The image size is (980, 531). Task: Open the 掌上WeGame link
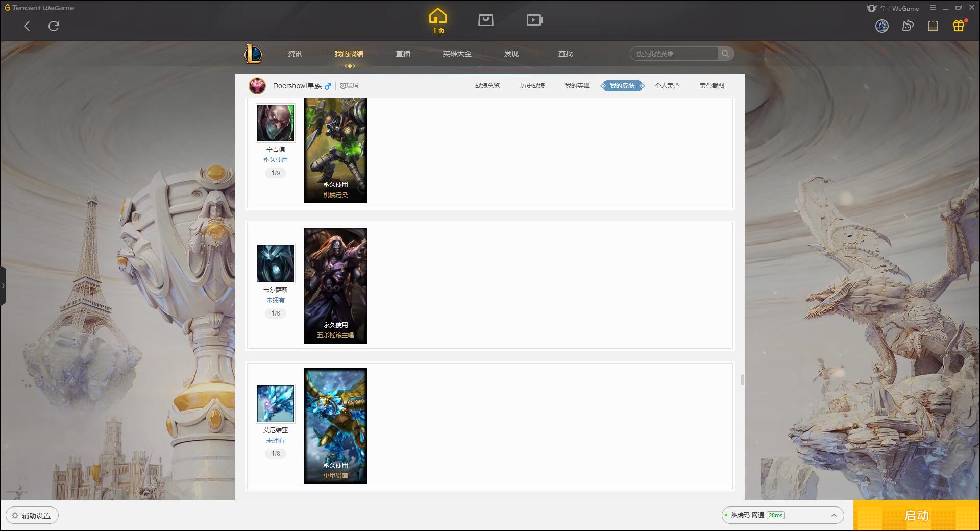tap(893, 8)
